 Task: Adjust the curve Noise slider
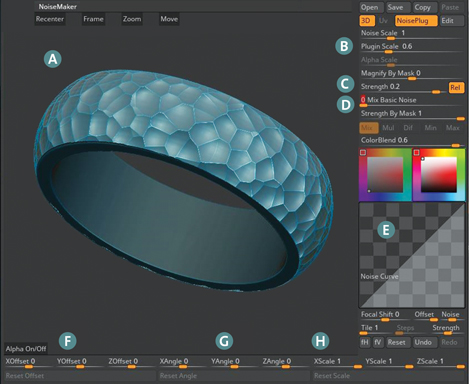[451, 316]
